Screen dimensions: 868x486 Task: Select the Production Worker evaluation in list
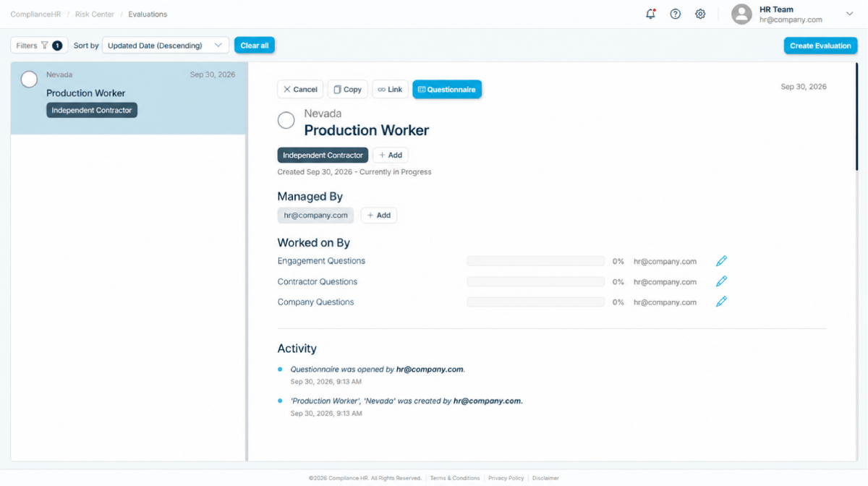click(129, 98)
